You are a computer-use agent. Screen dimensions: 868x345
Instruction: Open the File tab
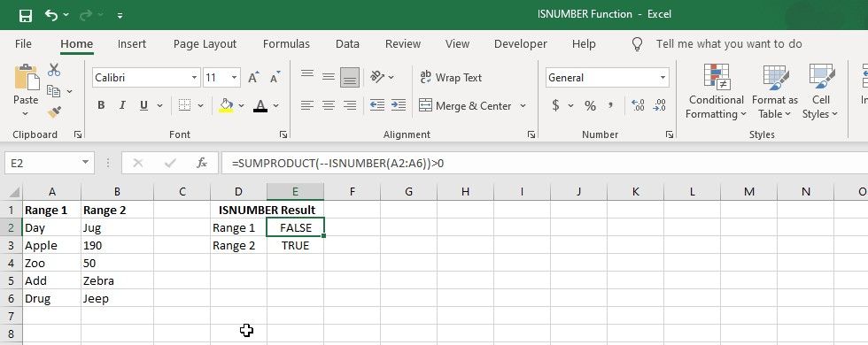click(x=23, y=43)
